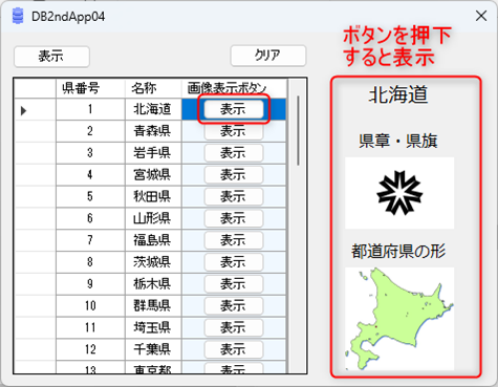This screenshot has width=498, height=387.
Task: Click the クリア button
Action: click(268, 55)
